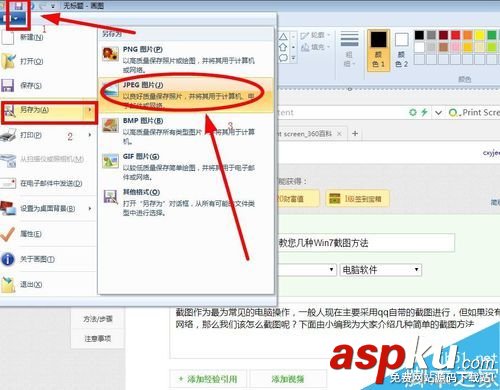Close the screen_360百科 browser tab
The height and width of the screenshot is (390, 500).
click(x=339, y=134)
